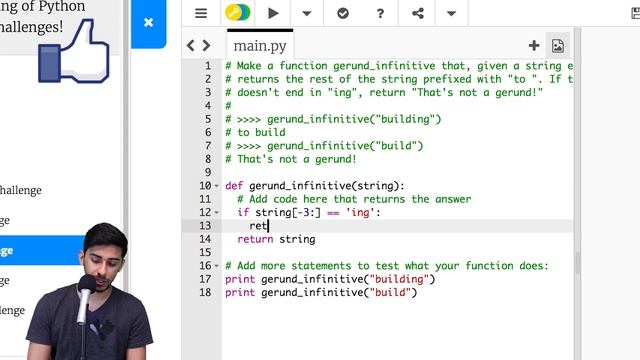640x360 pixels.
Task: Open help with the question mark icon
Action: coord(380,13)
